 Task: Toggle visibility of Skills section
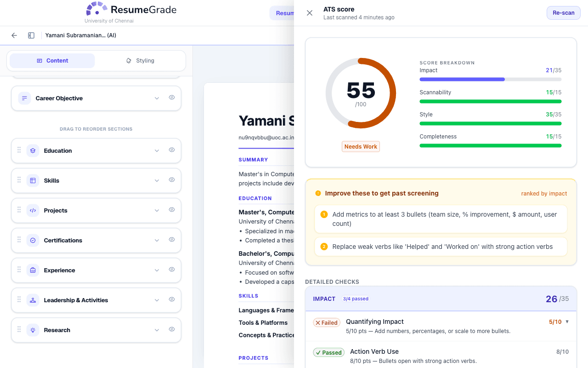pyautogui.click(x=172, y=180)
